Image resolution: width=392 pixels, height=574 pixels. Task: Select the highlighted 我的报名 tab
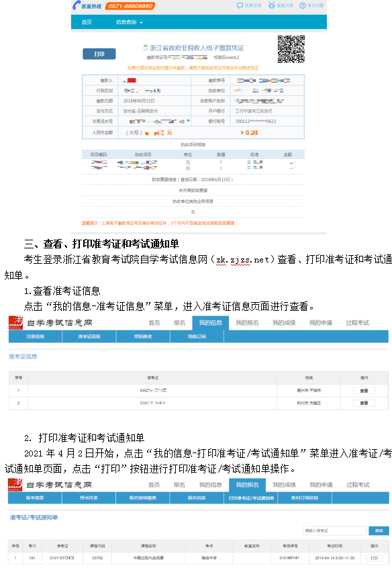click(x=248, y=485)
